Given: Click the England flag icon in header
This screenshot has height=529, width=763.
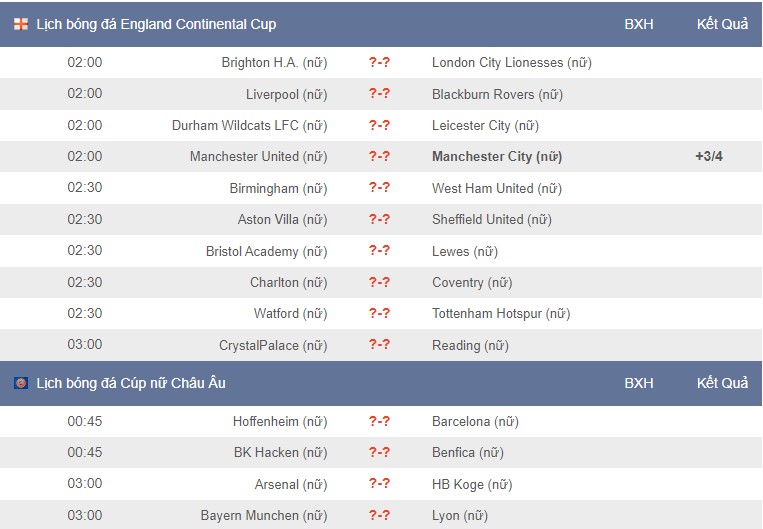Looking at the screenshot, I should [x=21, y=24].
